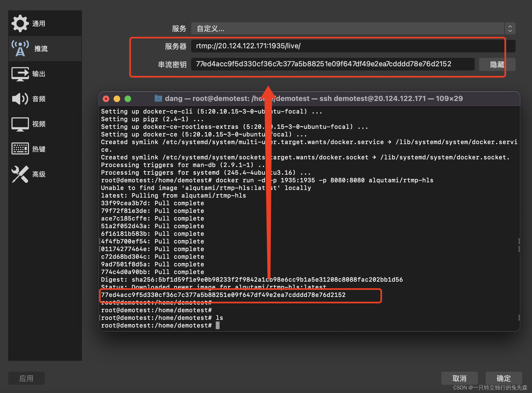Open Advanced settings tools icon
The width and height of the screenshot is (532, 393).
point(20,174)
